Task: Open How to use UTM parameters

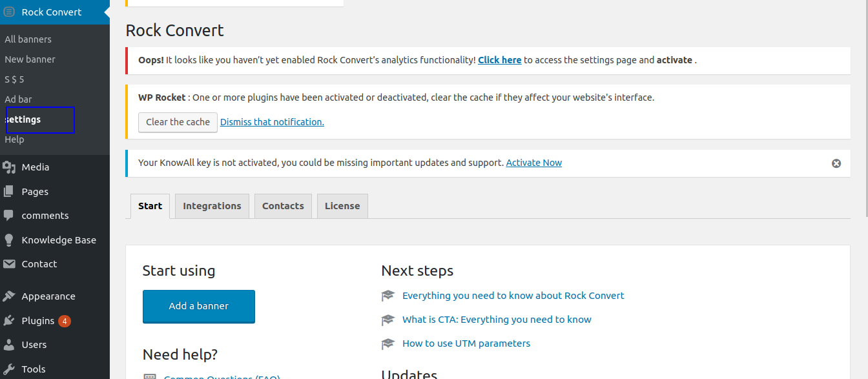Action: tap(466, 343)
